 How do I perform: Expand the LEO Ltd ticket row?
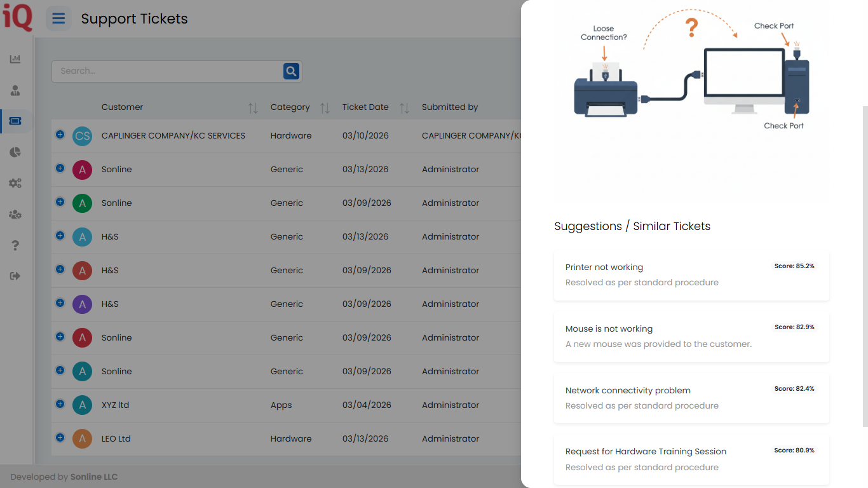point(60,437)
